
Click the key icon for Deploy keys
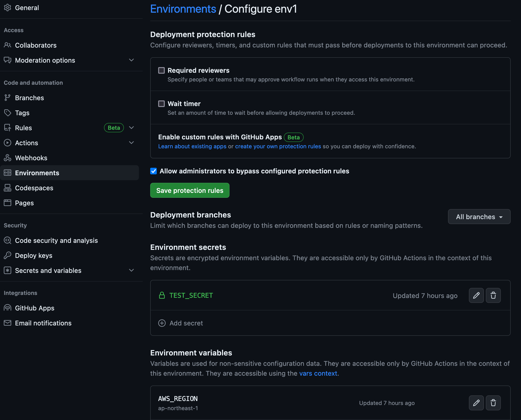pos(8,255)
